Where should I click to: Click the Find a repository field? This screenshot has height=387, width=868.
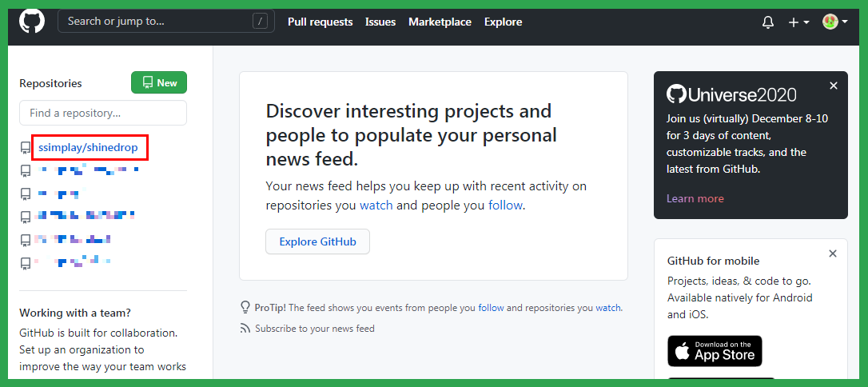(x=103, y=113)
